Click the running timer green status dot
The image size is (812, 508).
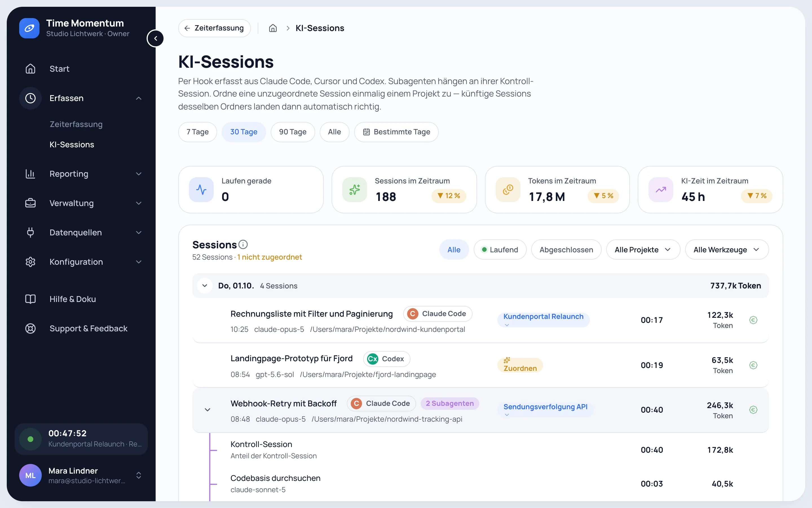tap(30, 439)
